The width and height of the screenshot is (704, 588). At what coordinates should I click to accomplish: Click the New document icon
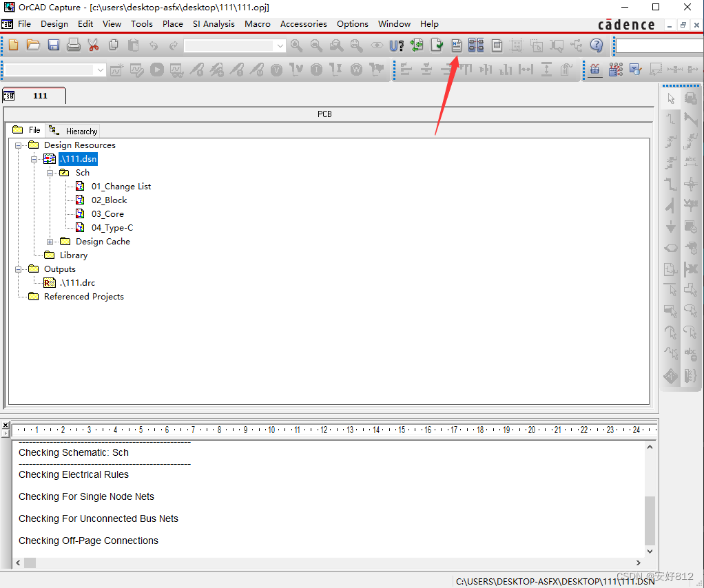click(14, 45)
